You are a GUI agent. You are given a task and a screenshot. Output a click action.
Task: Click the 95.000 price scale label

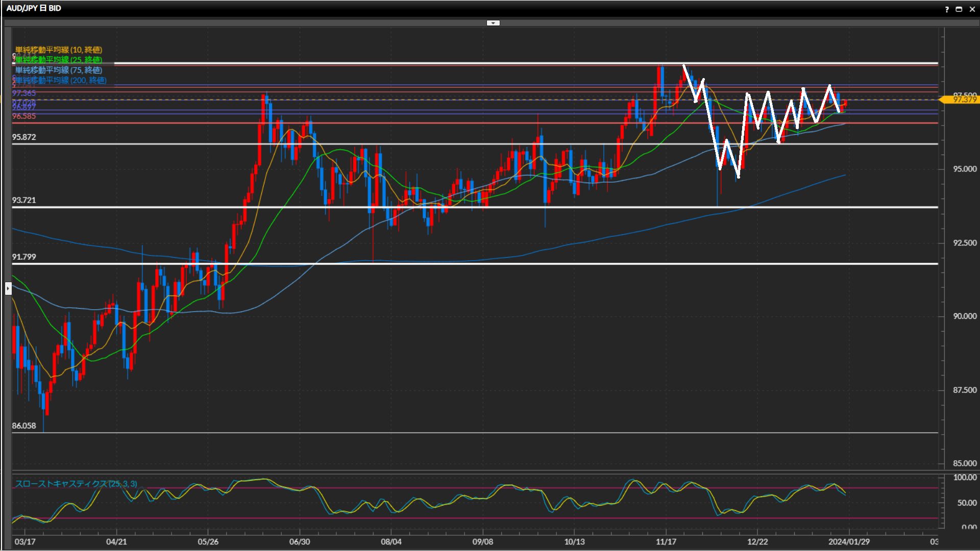(x=964, y=169)
